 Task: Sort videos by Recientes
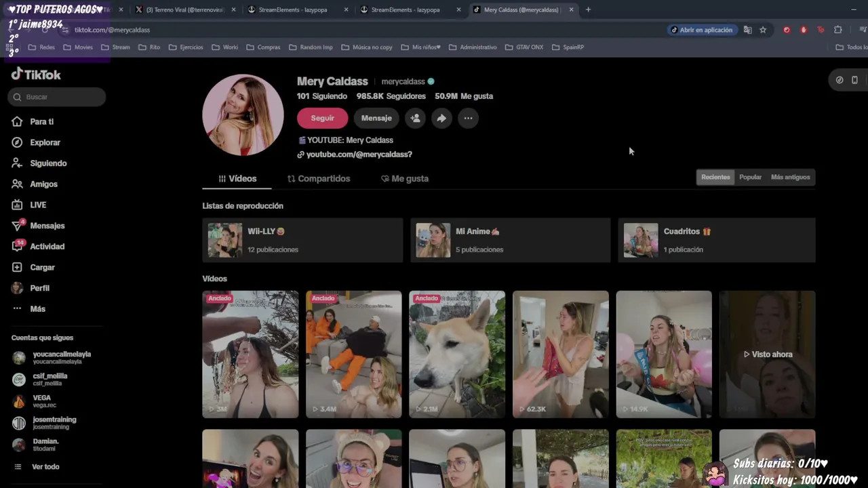coord(715,177)
